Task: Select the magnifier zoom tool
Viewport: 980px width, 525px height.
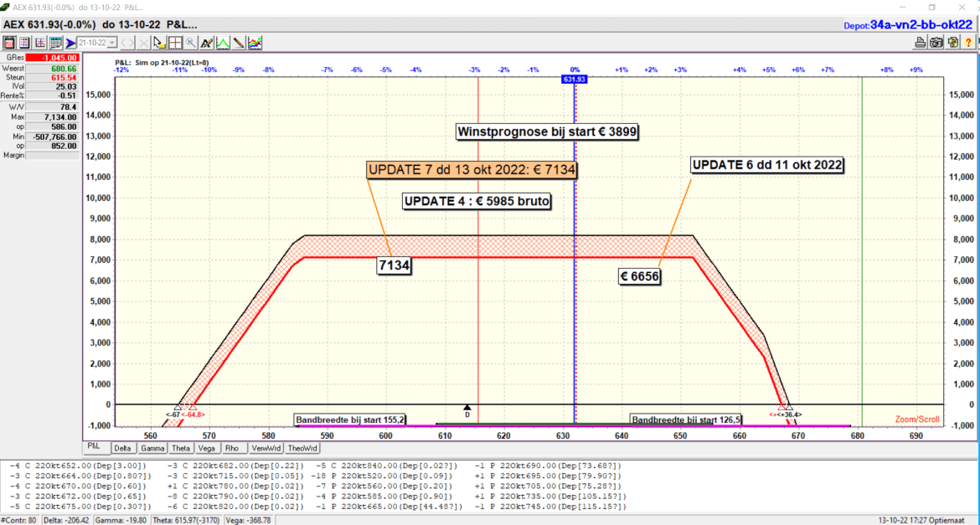Action: click(x=191, y=44)
